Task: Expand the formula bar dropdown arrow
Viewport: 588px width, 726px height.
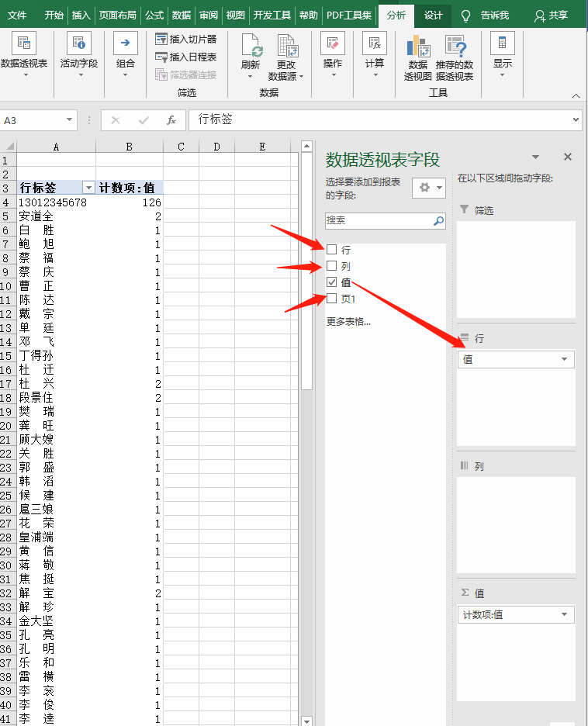Action: tap(576, 120)
